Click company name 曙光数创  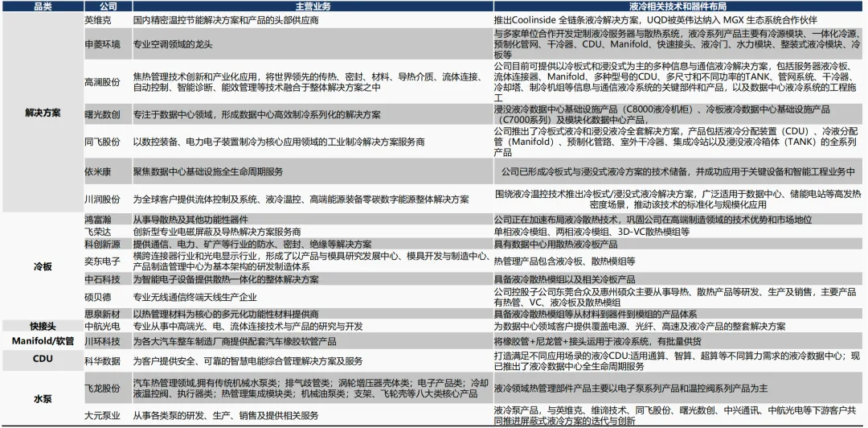[102, 114]
